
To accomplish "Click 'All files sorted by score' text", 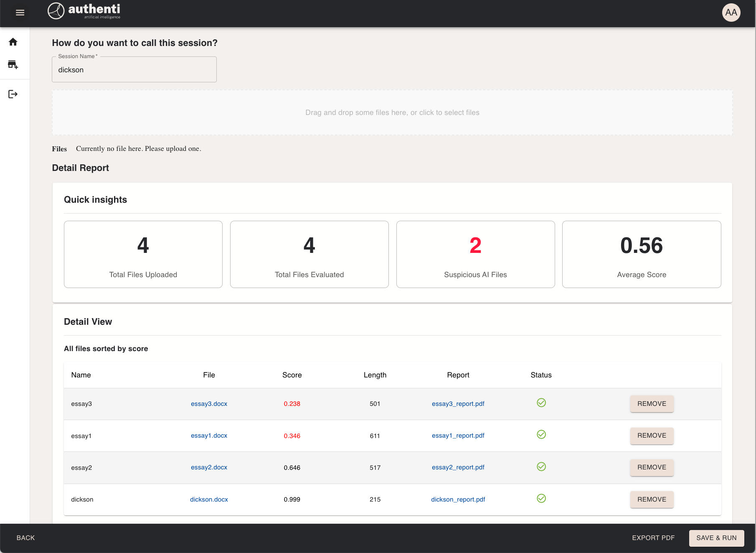I will pyautogui.click(x=106, y=349).
